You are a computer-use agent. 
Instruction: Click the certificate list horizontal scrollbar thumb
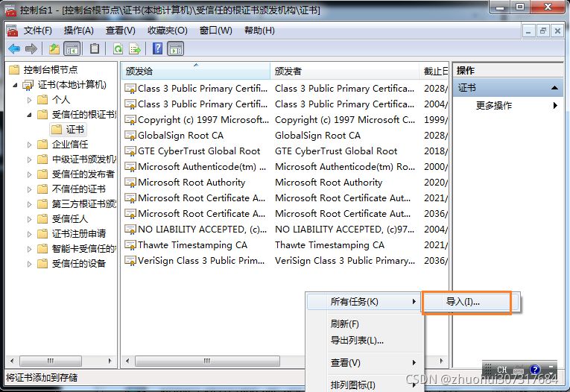207,361
